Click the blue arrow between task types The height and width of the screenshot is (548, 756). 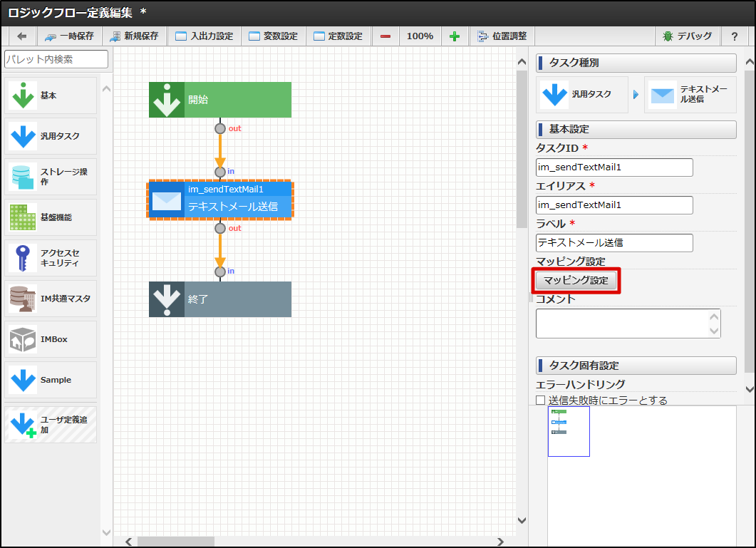coord(636,95)
